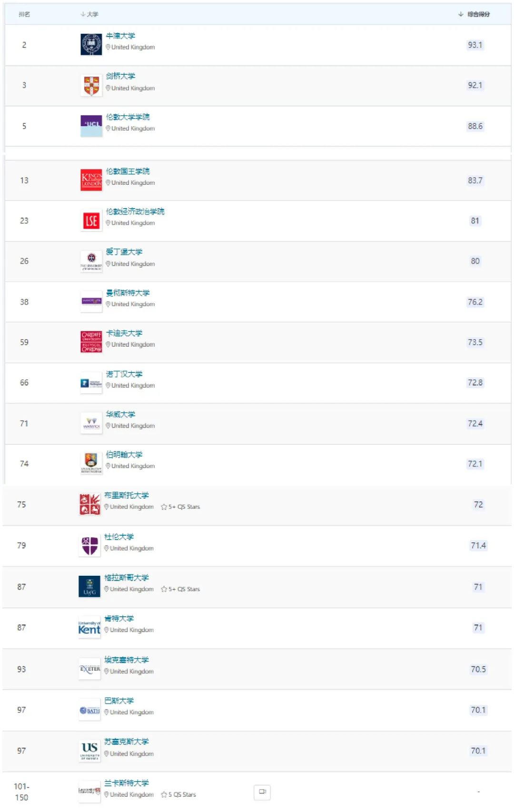Open the 布里斯托大学 university link

tap(127, 495)
